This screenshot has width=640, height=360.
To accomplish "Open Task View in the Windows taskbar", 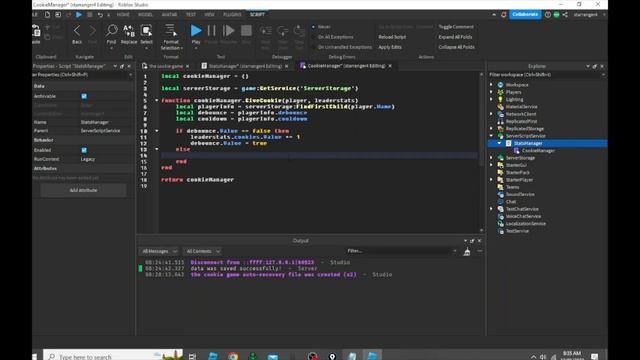I will click(x=192, y=356).
